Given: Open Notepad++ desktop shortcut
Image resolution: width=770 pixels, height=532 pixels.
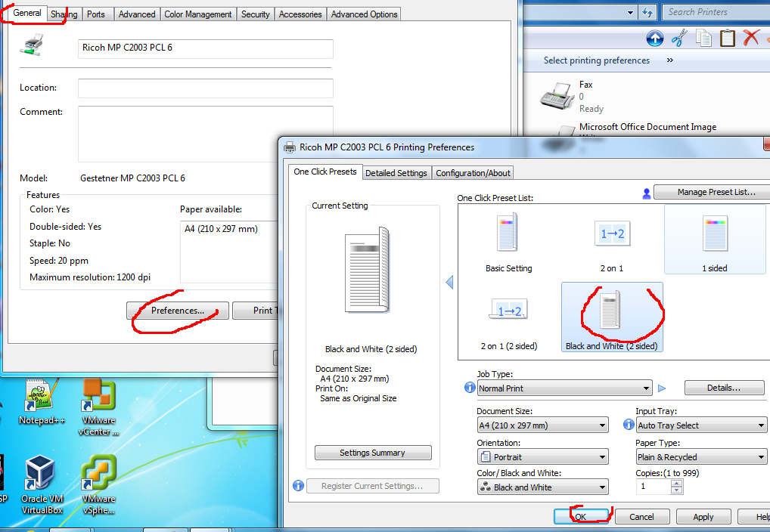Looking at the screenshot, I should coord(42,401).
